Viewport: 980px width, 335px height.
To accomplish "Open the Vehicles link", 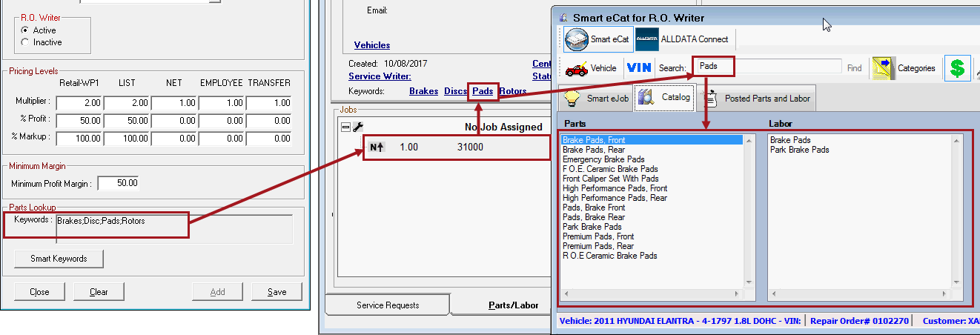I will 372,45.
